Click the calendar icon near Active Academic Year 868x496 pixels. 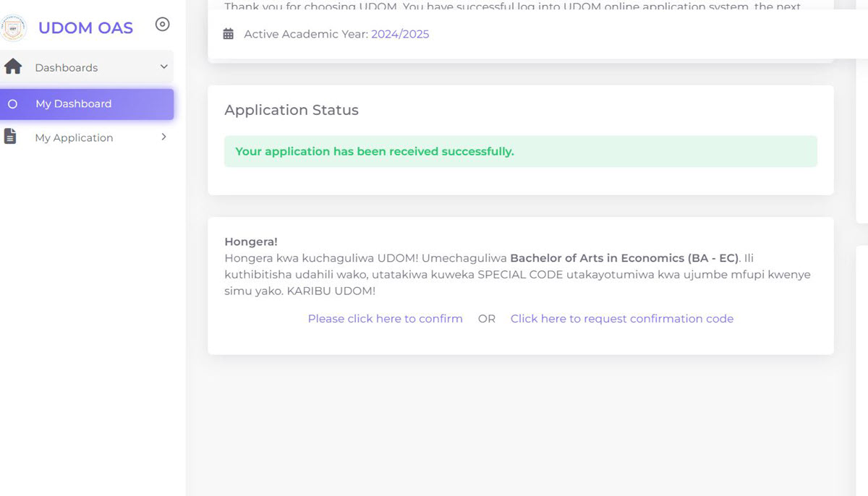click(229, 34)
